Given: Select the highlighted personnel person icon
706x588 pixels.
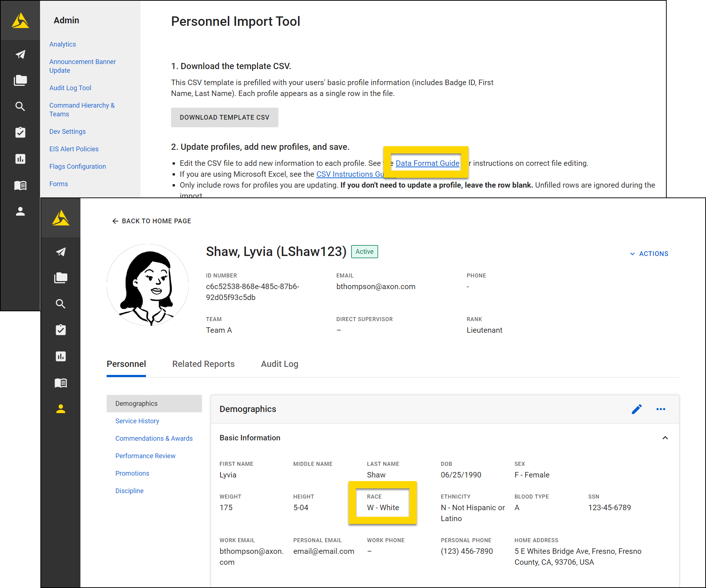Looking at the screenshot, I should tap(60, 409).
